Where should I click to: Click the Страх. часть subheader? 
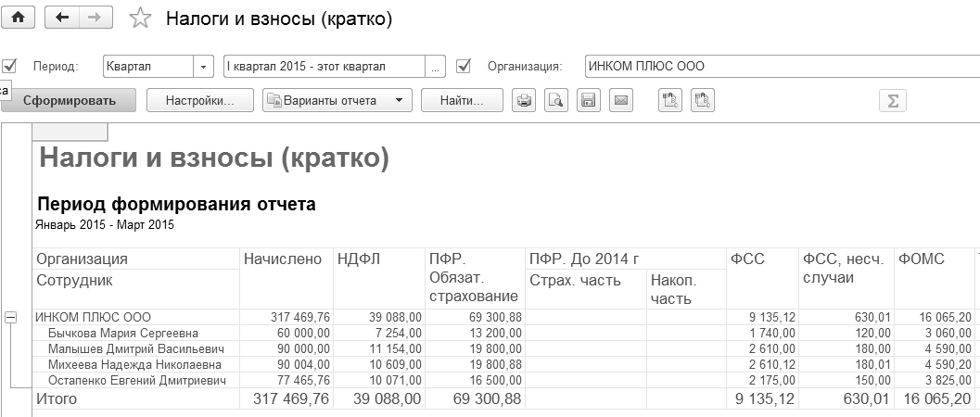point(575,281)
